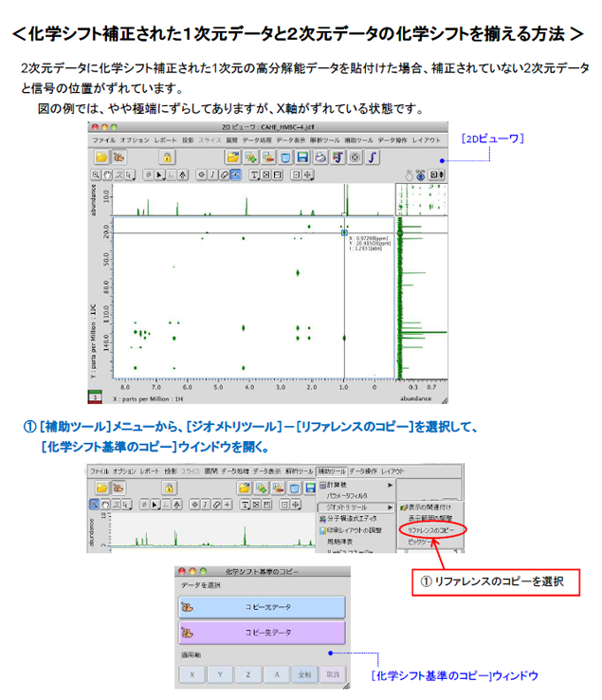602x700 pixels.
Task: Click the purple コピー先データ button
Action: [x=262, y=633]
